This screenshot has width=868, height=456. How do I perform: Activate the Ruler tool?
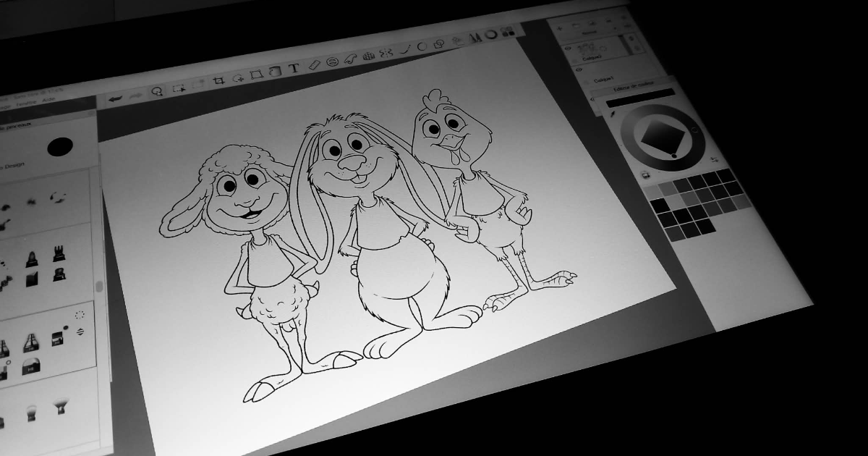[x=313, y=65]
